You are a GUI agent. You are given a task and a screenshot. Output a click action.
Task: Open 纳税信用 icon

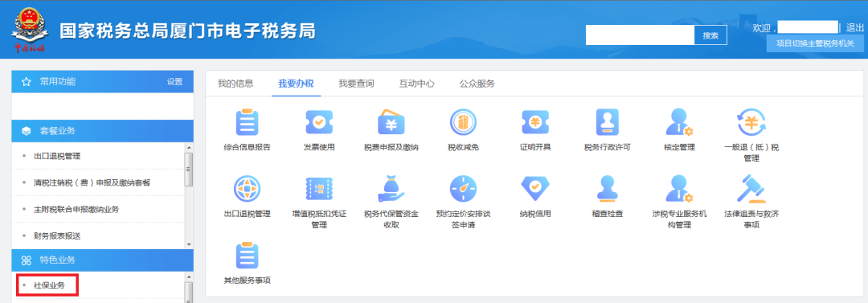[534, 188]
